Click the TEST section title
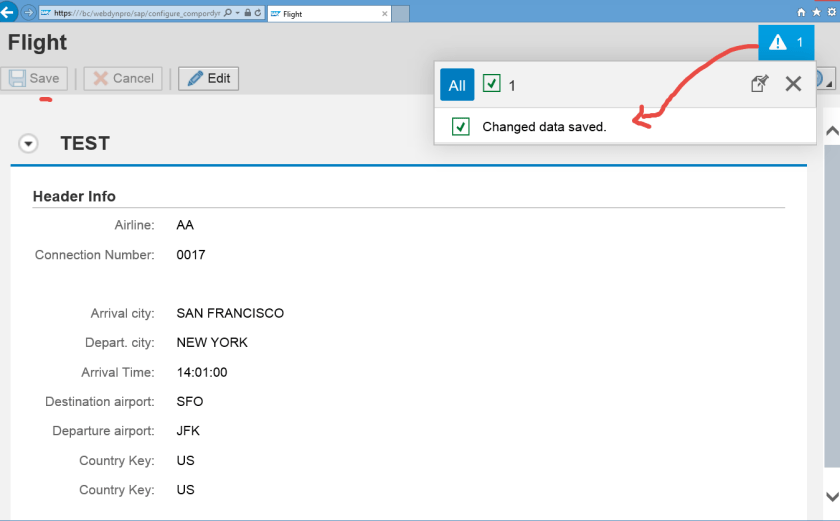Viewport: 840px width, 521px height. [x=85, y=144]
